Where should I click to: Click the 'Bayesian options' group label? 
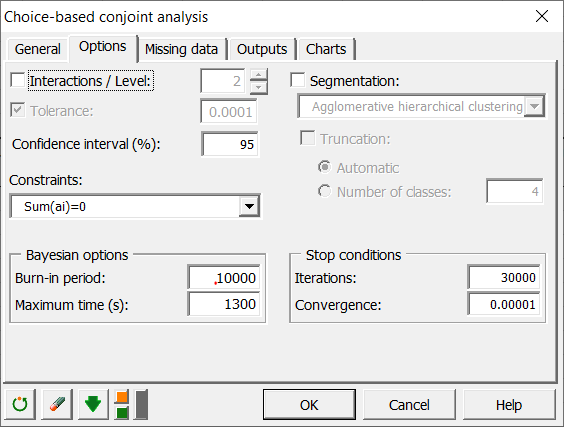[77, 255]
